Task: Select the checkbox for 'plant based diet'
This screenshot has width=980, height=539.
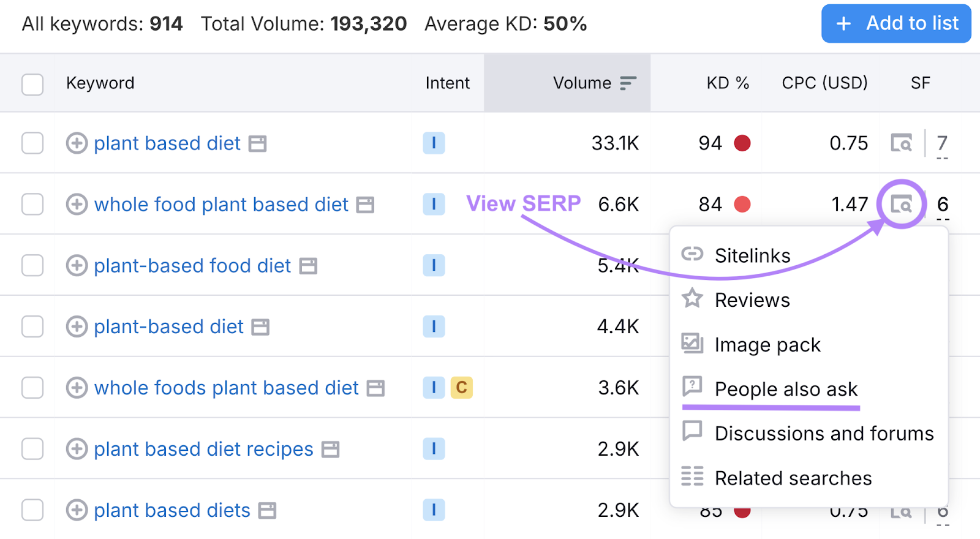Action: [32, 143]
